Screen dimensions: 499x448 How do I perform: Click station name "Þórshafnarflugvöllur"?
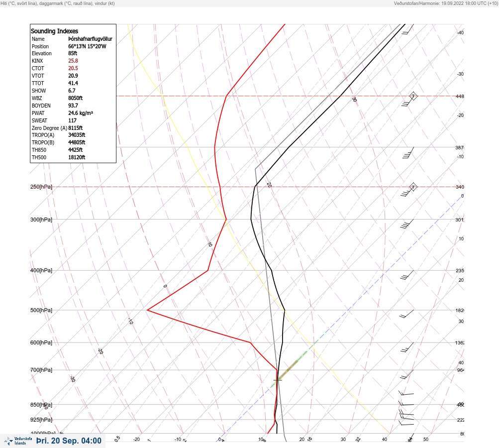91,39
